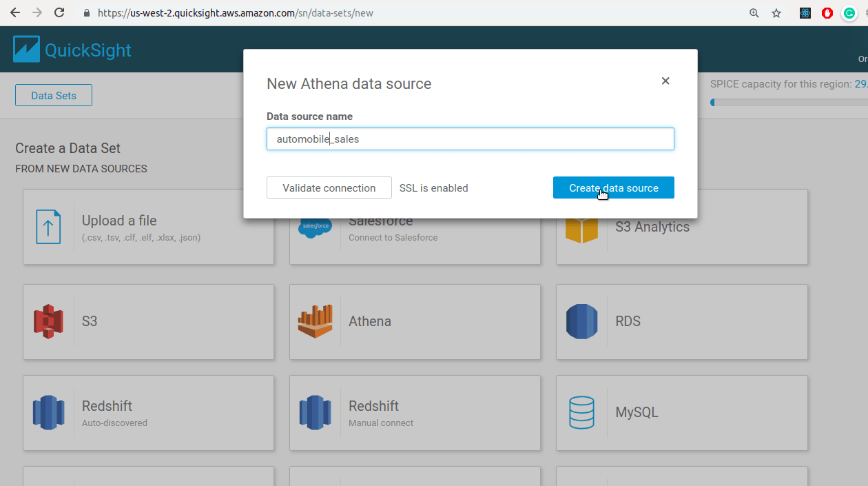This screenshot has height=486, width=868.
Task: Bookmark the page with the star
Action: click(x=776, y=12)
